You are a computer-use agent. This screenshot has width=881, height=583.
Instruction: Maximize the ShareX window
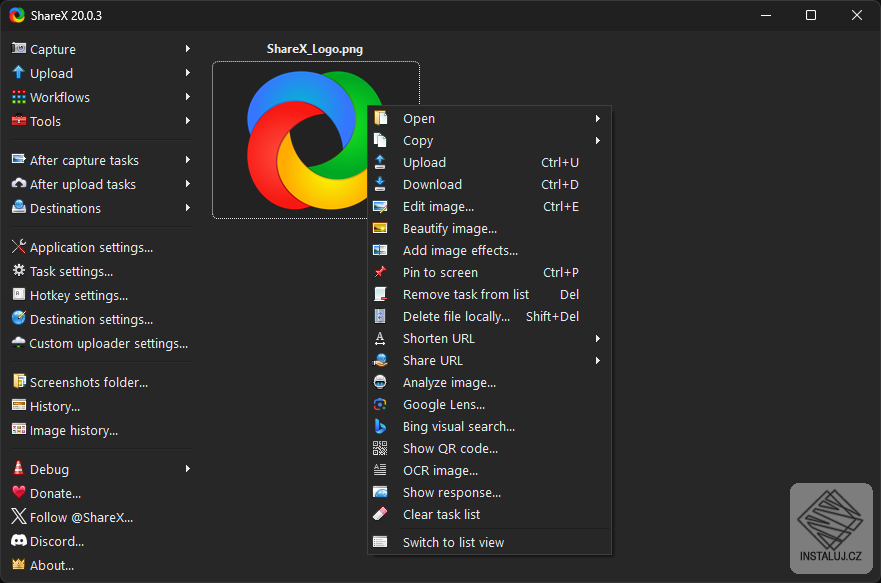coord(811,15)
